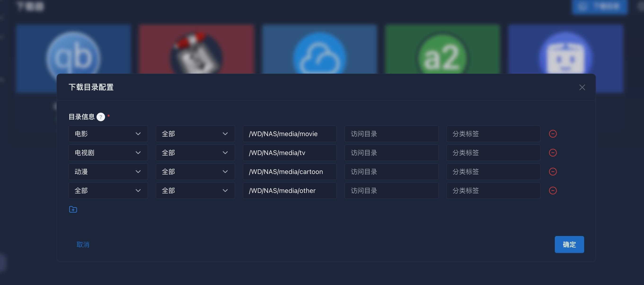Viewport: 644px width, 285px height.
Task: Delete the cartoon directory row
Action: (552, 172)
